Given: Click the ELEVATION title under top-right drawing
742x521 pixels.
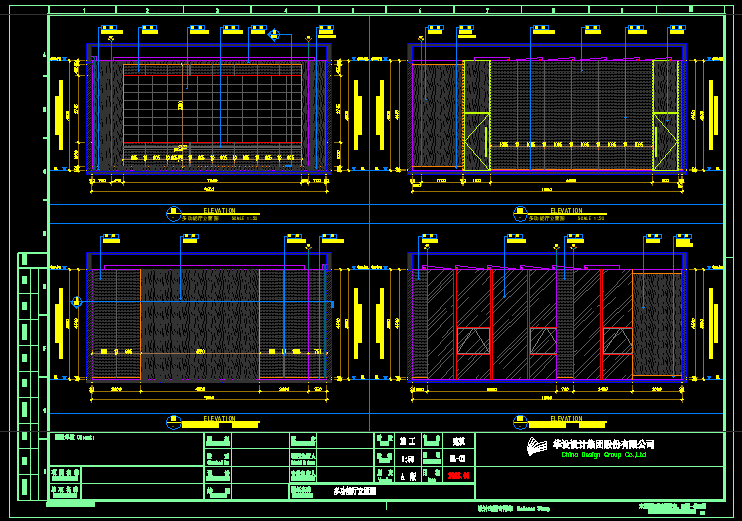Looking at the screenshot, I should (x=566, y=210).
